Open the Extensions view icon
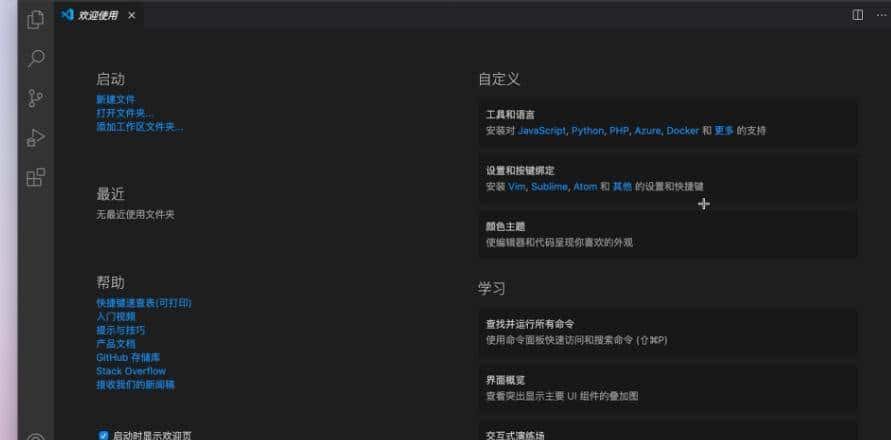Viewport: 891px width, 440px height. [36, 177]
